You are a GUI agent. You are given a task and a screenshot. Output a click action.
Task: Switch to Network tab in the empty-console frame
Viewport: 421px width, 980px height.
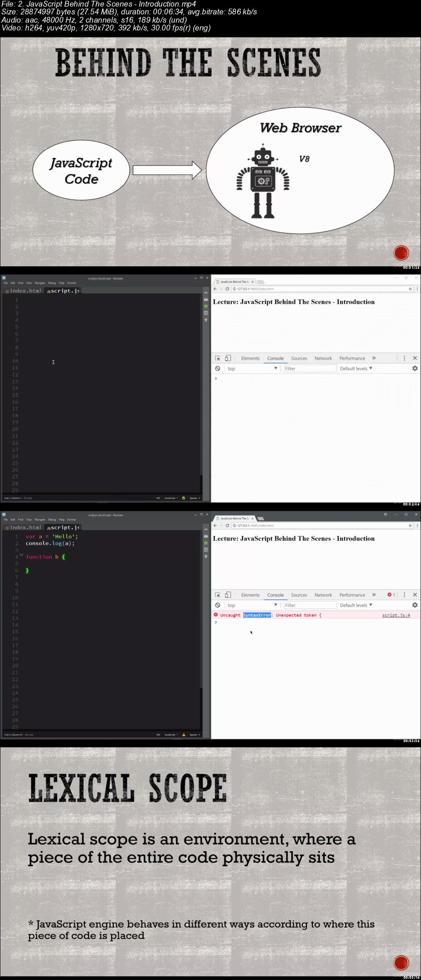(323, 358)
